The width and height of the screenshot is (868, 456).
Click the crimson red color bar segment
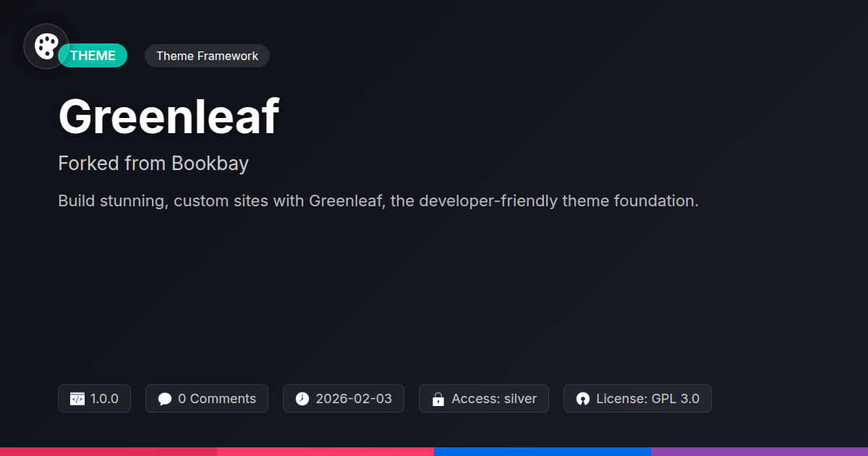coord(109,451)
